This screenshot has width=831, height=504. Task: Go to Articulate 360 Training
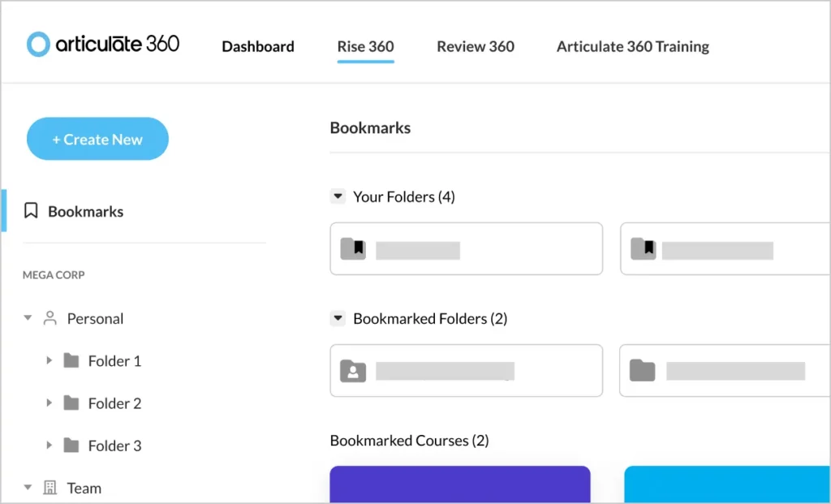click(633, 47)
